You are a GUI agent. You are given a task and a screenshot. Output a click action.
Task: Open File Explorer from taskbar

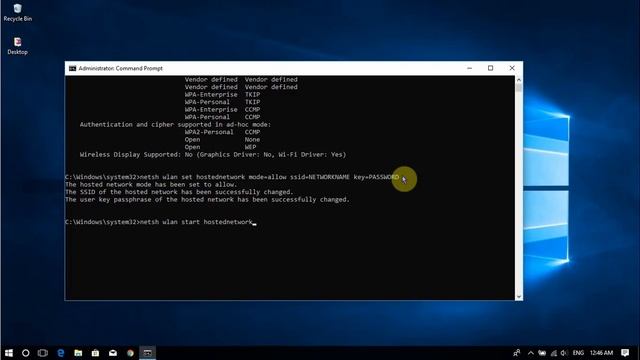click(x=78, y=353)
